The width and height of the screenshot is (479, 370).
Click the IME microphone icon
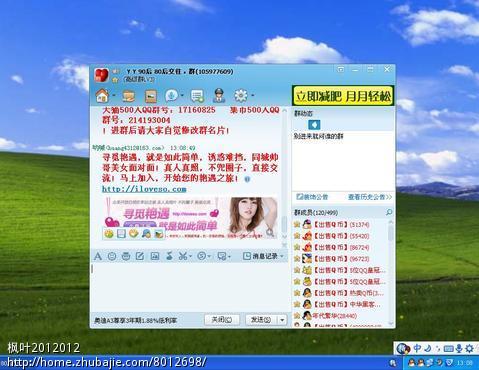click(459, 349)
